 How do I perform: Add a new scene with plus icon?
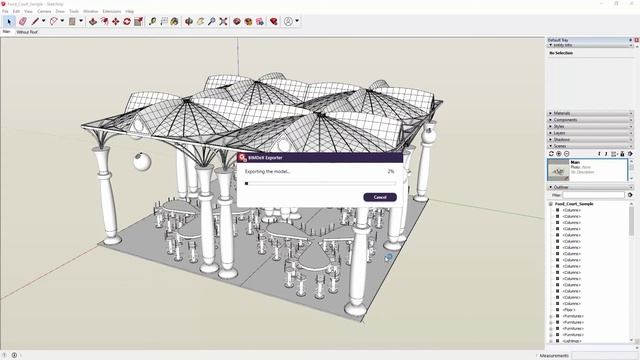tap(559, 154)
